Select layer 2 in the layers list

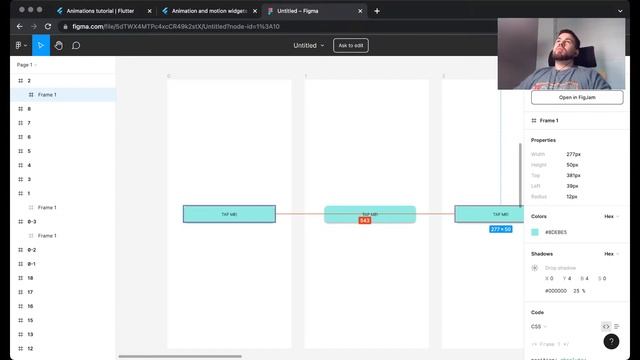click(x=63, y=81)
